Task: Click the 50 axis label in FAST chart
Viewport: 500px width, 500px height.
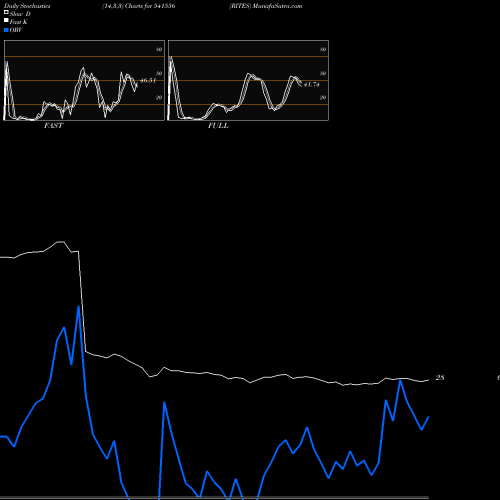Action: pyautogui.click(x=159, y=73)
